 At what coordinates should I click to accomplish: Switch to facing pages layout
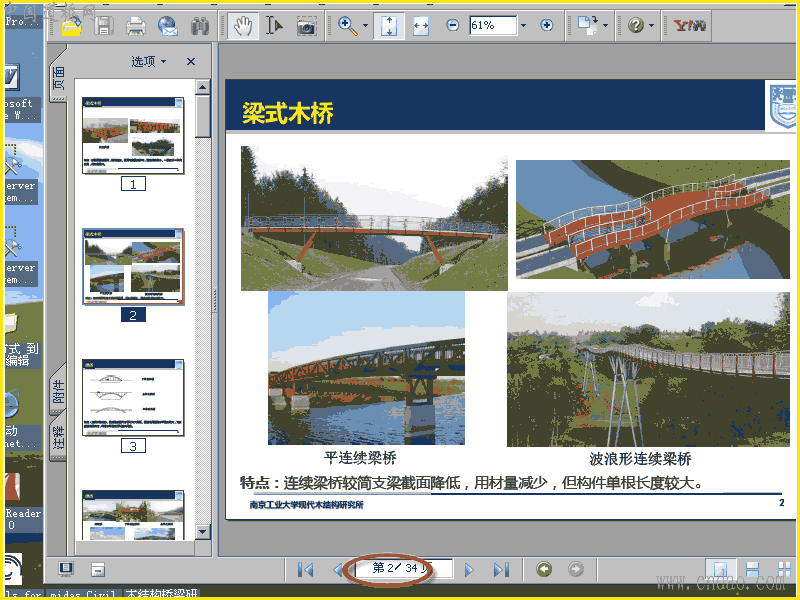pos(784,569)
